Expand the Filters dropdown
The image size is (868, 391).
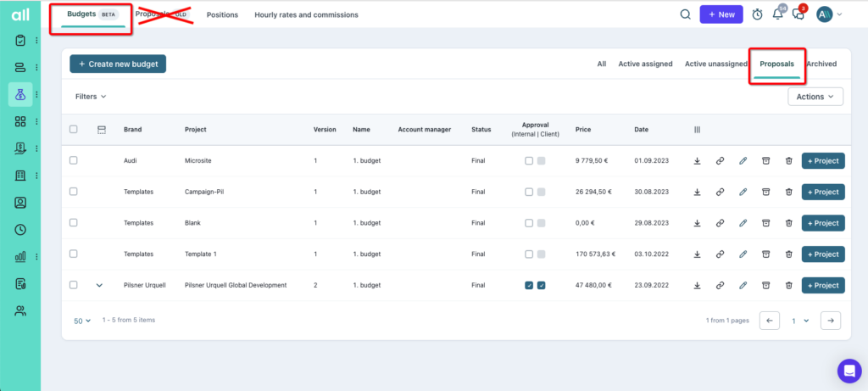point(91,97)
